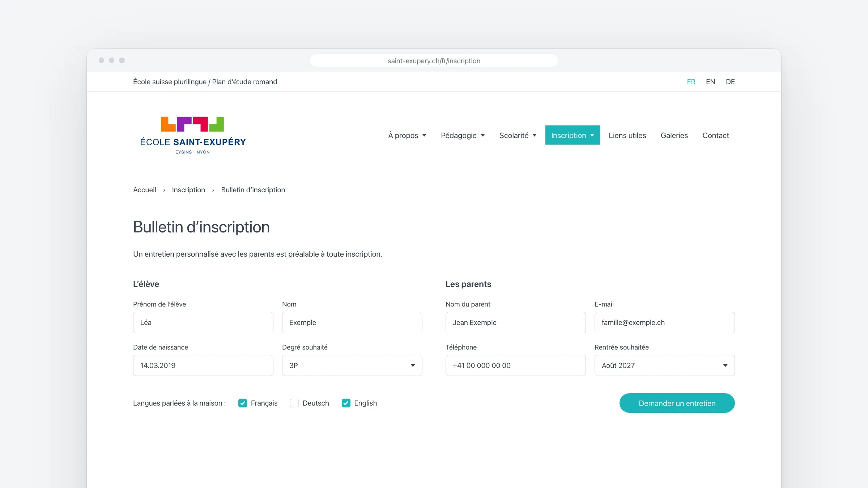This screenshot has height=488, width=868.
Task: Expand the Scolarité menu
Action: click(518, 135)
